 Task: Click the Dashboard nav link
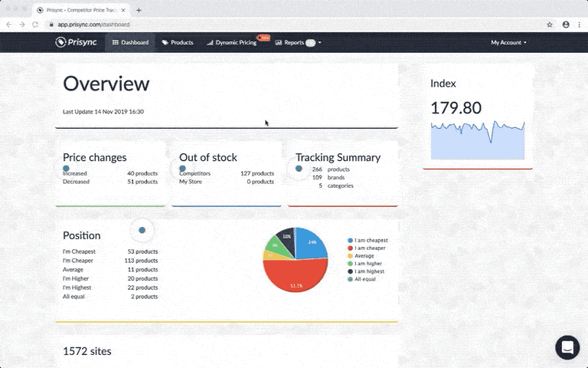[130, 42]
